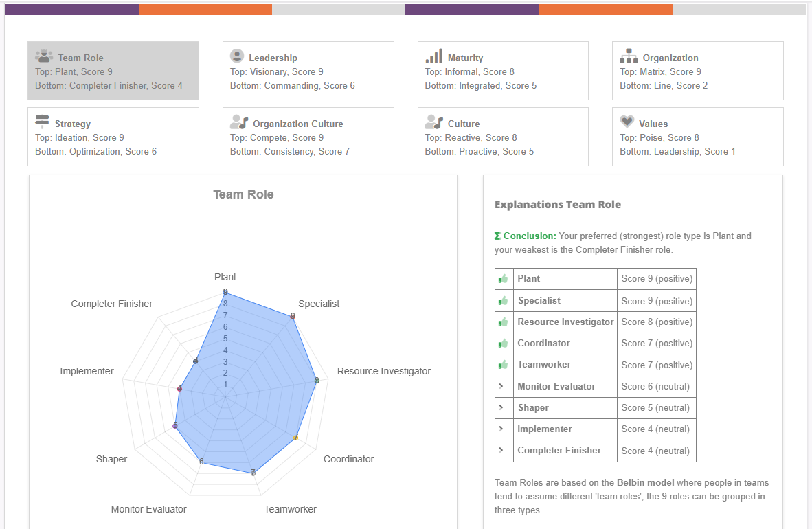Click the thumbs-up icon beside Plant
The height and width of the screenshot is (529, 812).
pyautogui.click(x=504, y=279)
